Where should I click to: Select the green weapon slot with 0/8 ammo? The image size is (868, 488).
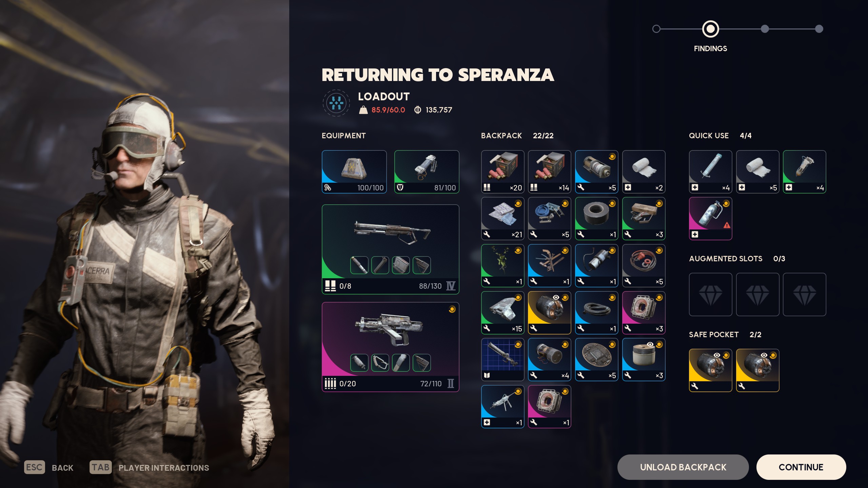[x=390, y=249]
